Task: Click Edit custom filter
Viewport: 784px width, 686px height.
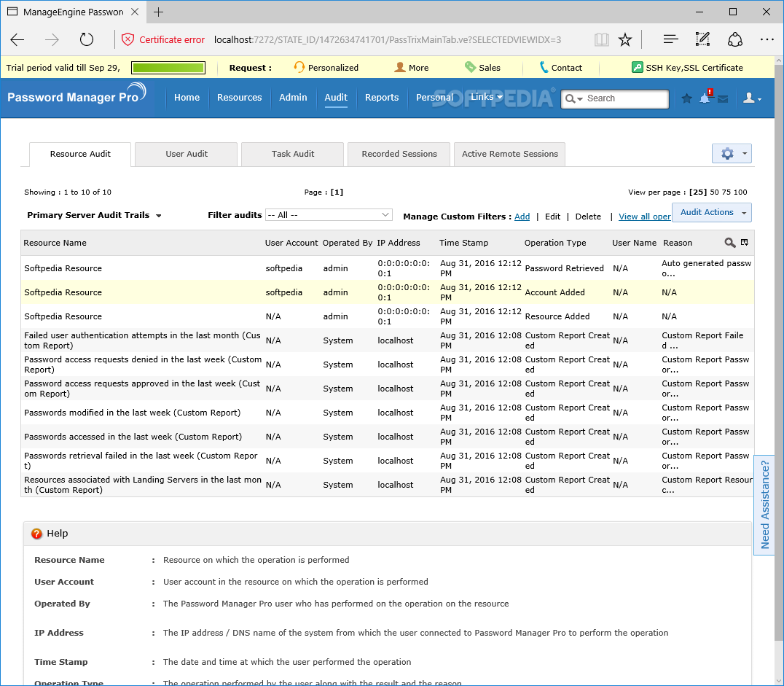Action: point(552,217)
